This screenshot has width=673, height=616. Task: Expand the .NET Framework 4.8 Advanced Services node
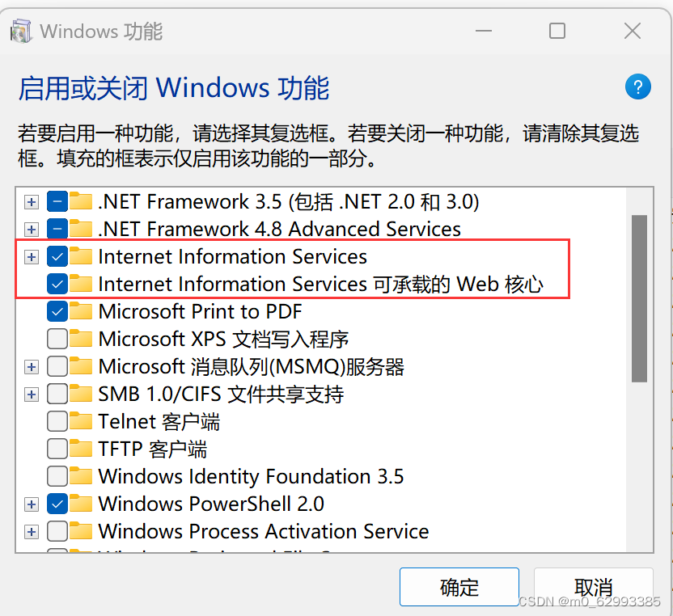[x=31, y=229]
